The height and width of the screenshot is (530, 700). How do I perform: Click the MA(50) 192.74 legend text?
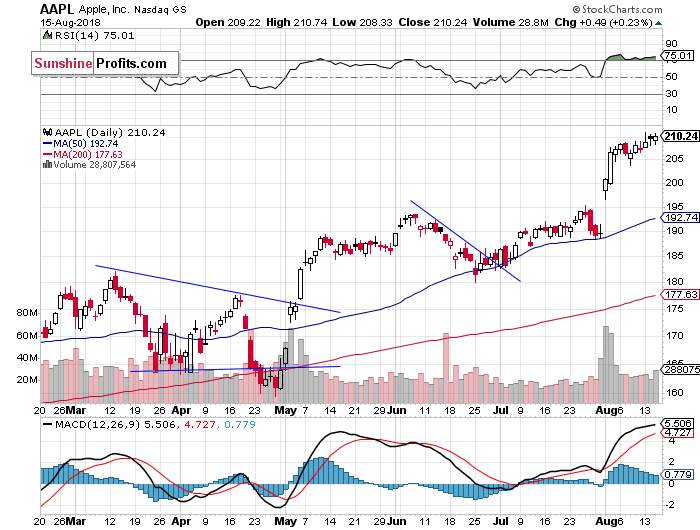pos(86,144)
